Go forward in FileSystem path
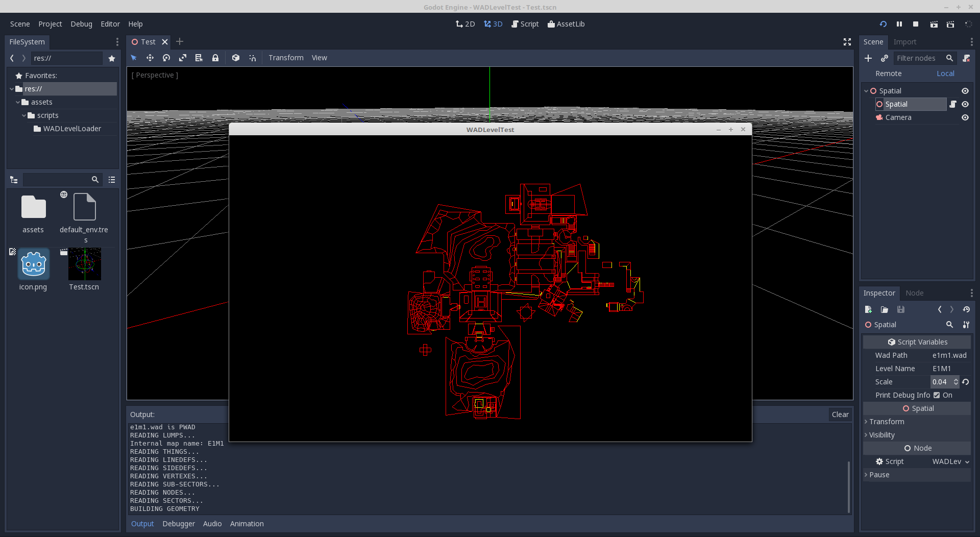The height and width of the screenshot is (537, 980). (x=23, y=58)
